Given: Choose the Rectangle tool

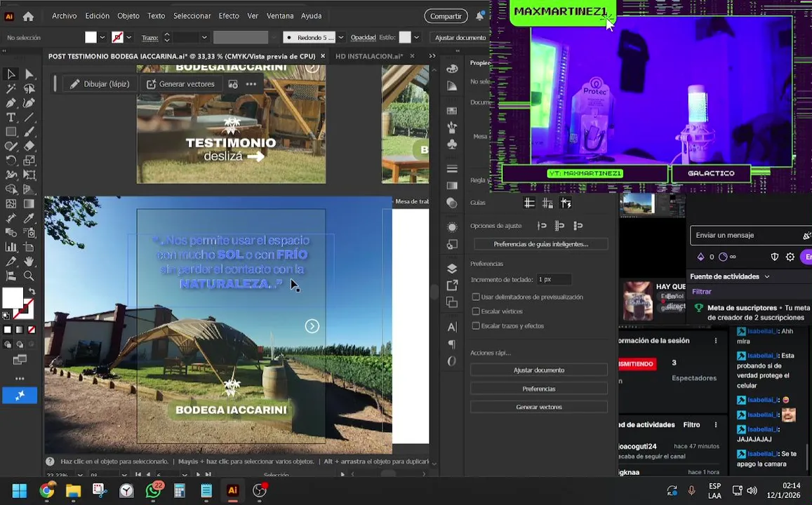Looking at the screenshot, I should 11,132.
